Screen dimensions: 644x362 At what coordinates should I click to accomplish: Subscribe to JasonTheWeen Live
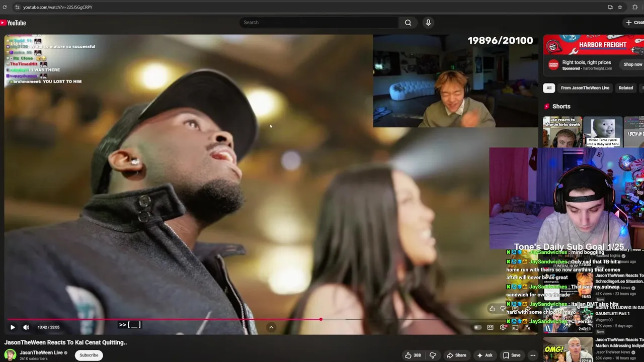89,355
